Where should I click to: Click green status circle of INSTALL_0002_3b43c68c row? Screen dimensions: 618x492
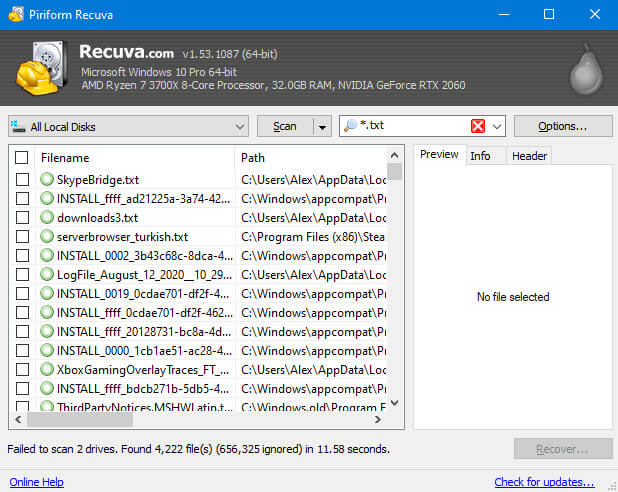47,255
